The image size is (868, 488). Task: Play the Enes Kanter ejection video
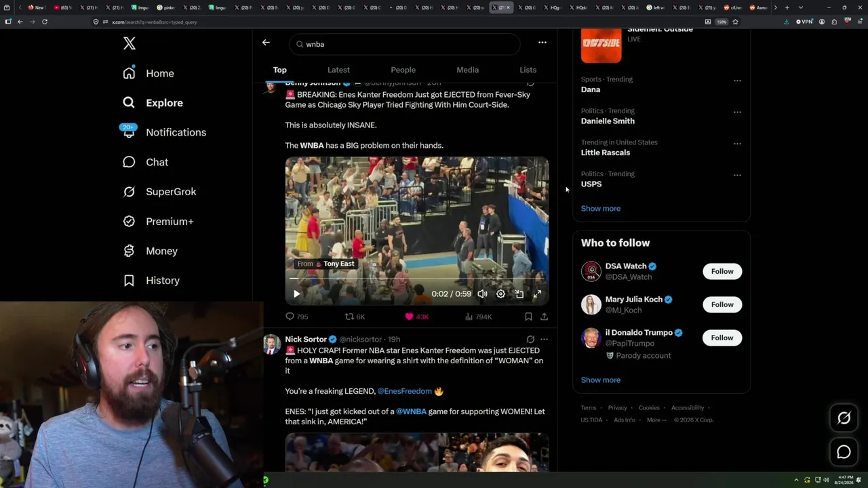296,294
